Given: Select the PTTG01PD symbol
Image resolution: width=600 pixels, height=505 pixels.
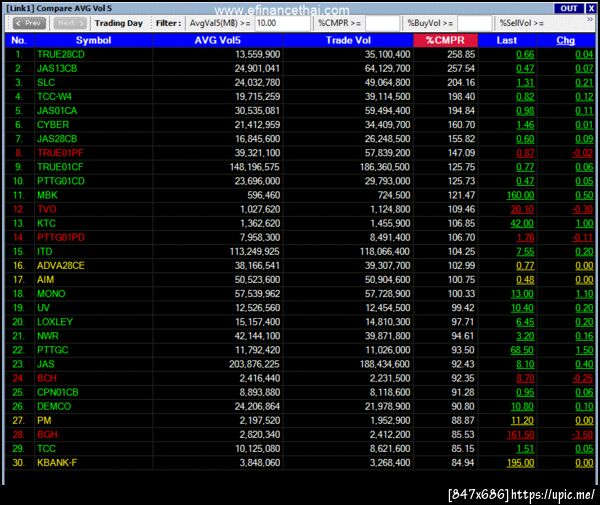Looking at the screenshot, I should pos(61,238).
